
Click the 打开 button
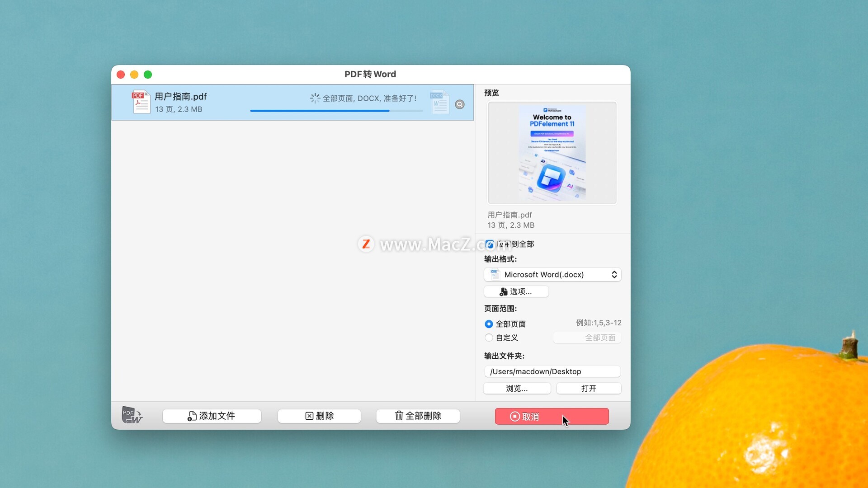point(589,389)
